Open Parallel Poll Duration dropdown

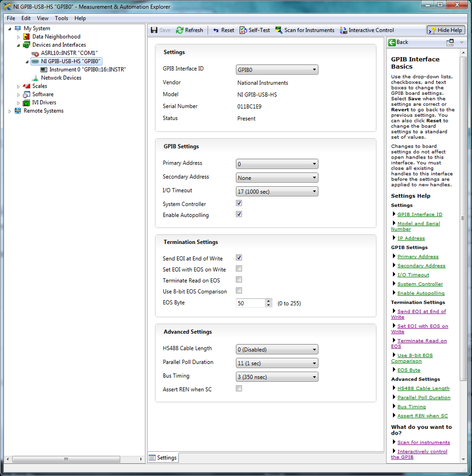tap(277, 363)
